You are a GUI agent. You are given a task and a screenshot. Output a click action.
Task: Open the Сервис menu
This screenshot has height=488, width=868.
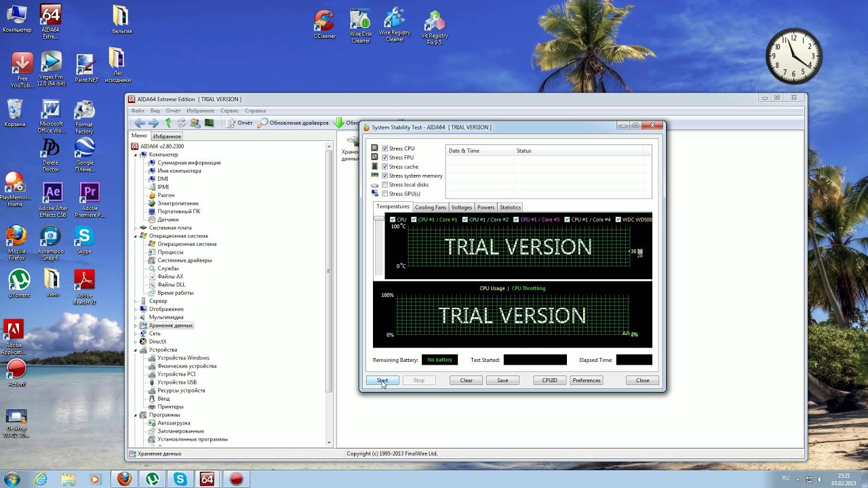230,110
